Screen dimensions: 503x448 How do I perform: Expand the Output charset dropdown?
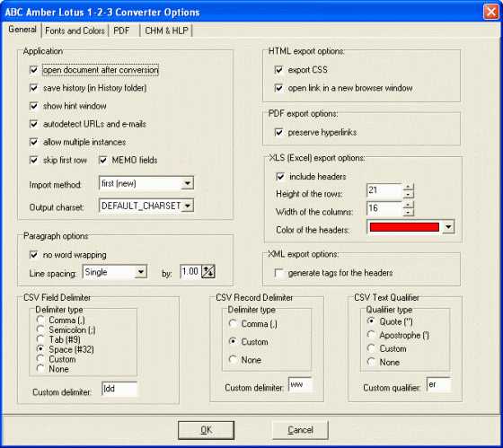(x=188, y=206)
